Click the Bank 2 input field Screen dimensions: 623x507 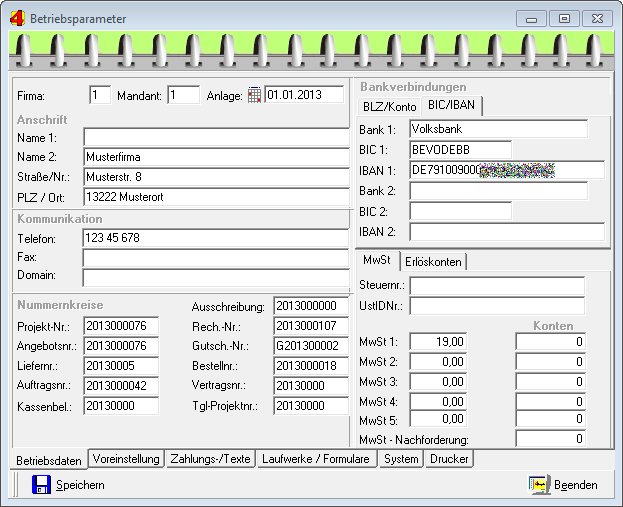point(498,191)
